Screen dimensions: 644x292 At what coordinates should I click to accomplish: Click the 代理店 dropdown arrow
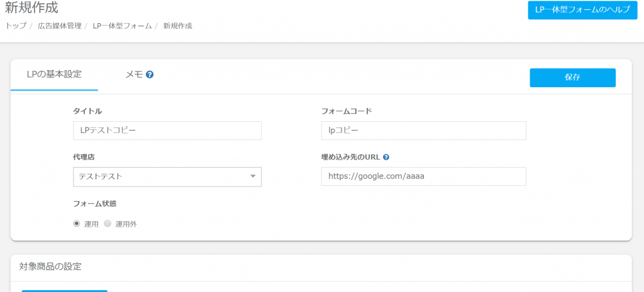tap(253, 176)
